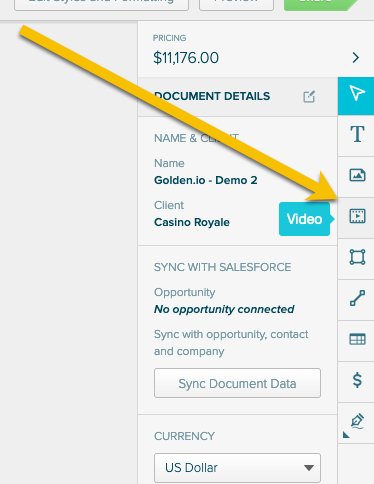Viewport: 374px width, 484px height.
Task: Select the Line drawing tool
Action: [357, 298]
